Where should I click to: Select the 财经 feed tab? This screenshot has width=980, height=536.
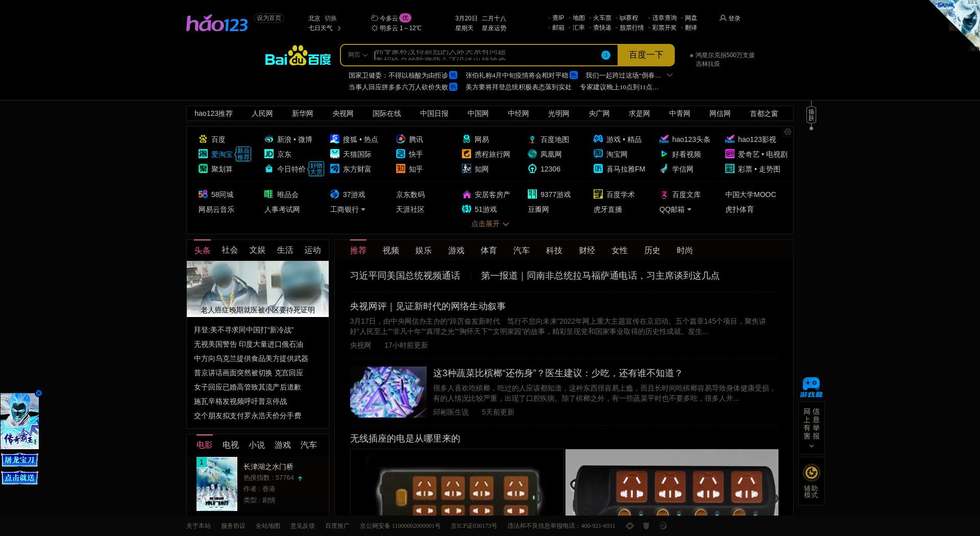(x=587, y=251)
